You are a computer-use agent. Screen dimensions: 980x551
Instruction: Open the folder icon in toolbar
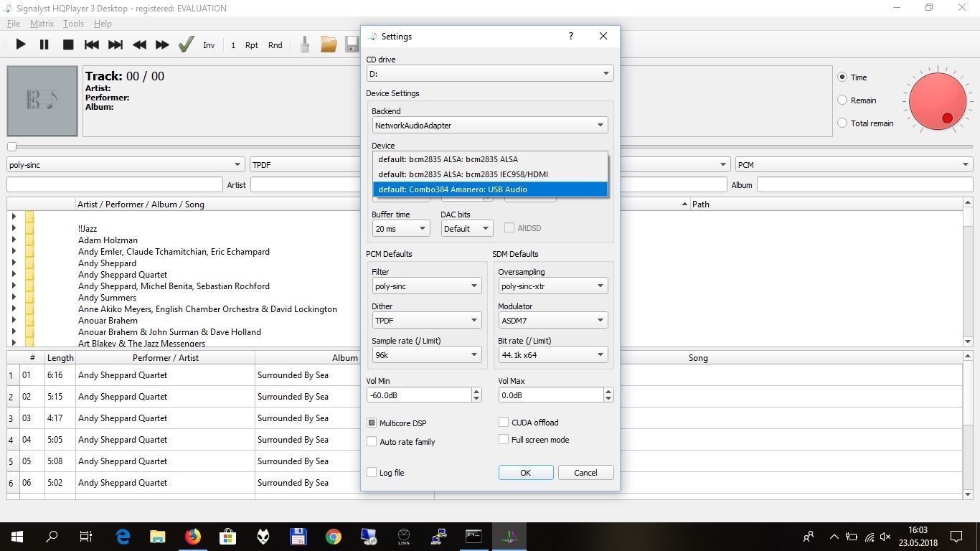(329, 44)
